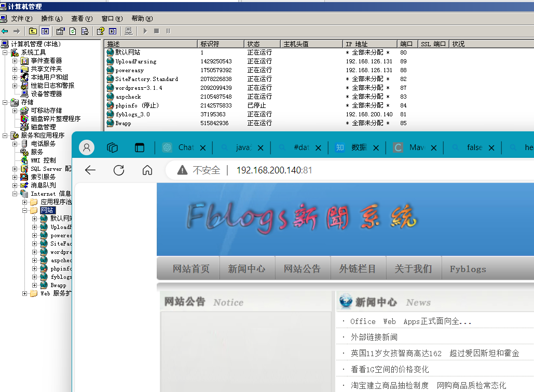Open properties using the properties toolbar icon
Screen dimensions: 534x392
coord(60,31)
